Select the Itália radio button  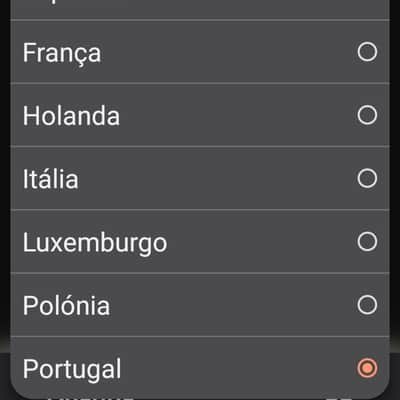coord(367,178)
